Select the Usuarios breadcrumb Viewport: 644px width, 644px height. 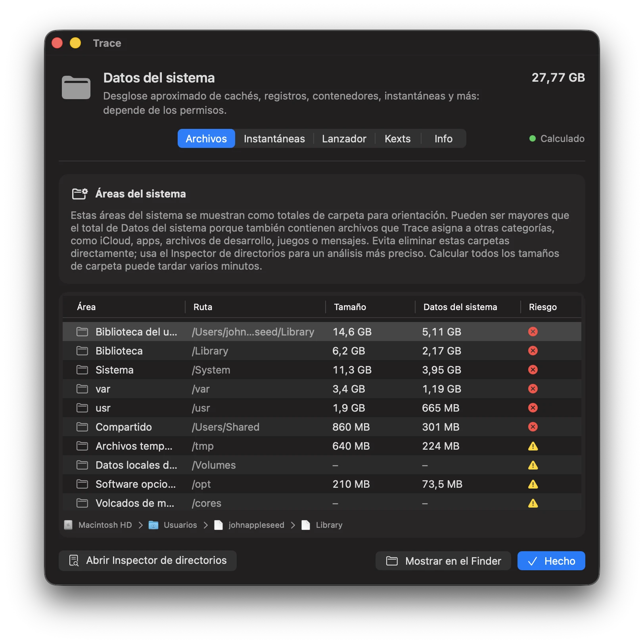(x=180, y=525)
